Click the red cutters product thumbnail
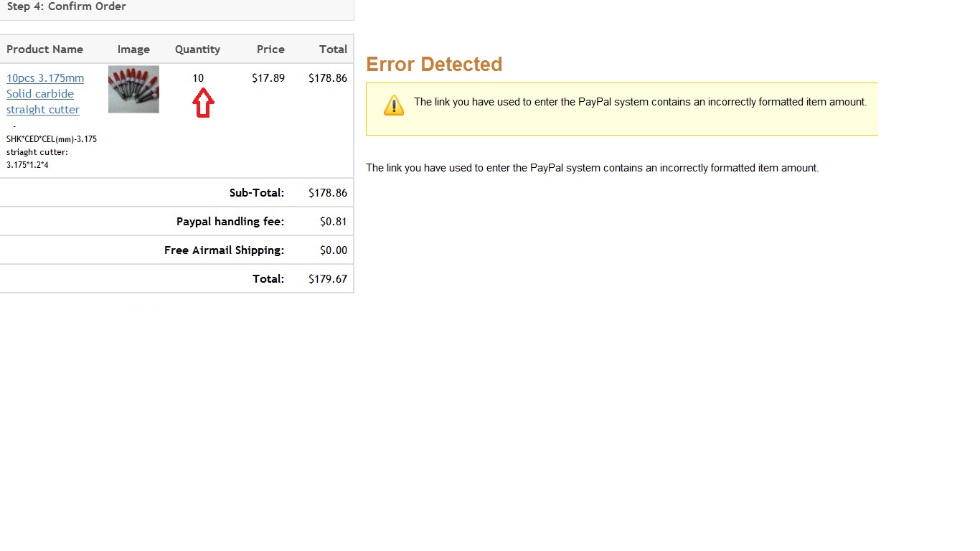The width and height of the screenshot is (980, 551). pos(133,90)
